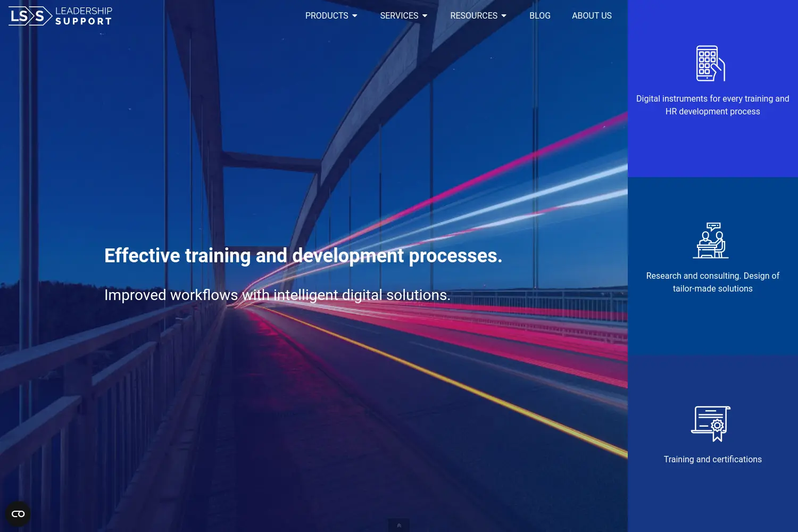The width and height of the screenshot is (798, 532).
Task: Open the digital instruments phone icon
Action: [x=711, y=63]
